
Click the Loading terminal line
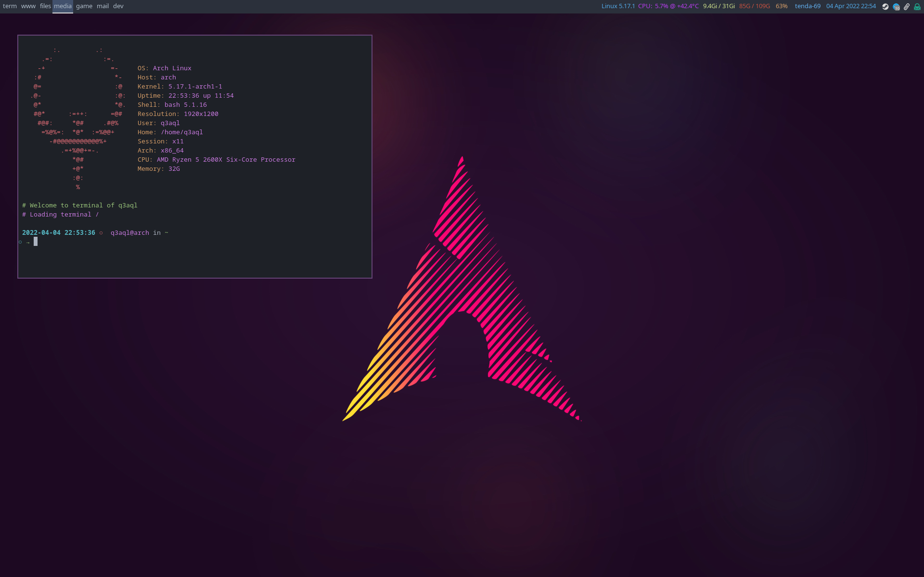point(61,215)
